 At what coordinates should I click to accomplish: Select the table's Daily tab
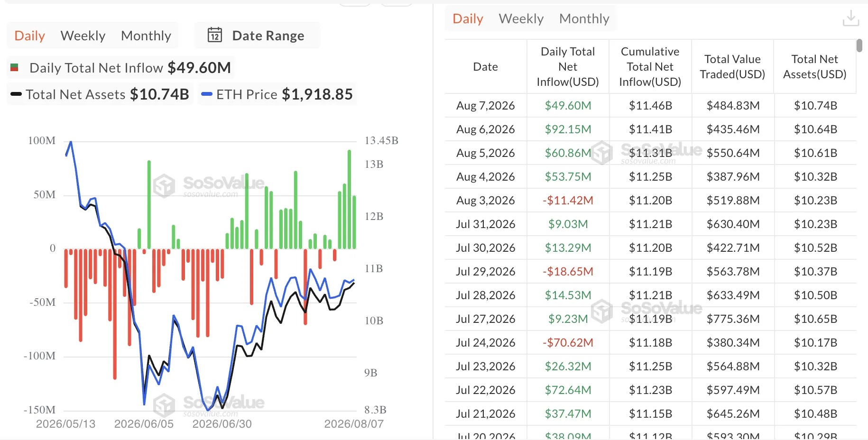coord(468,18)
